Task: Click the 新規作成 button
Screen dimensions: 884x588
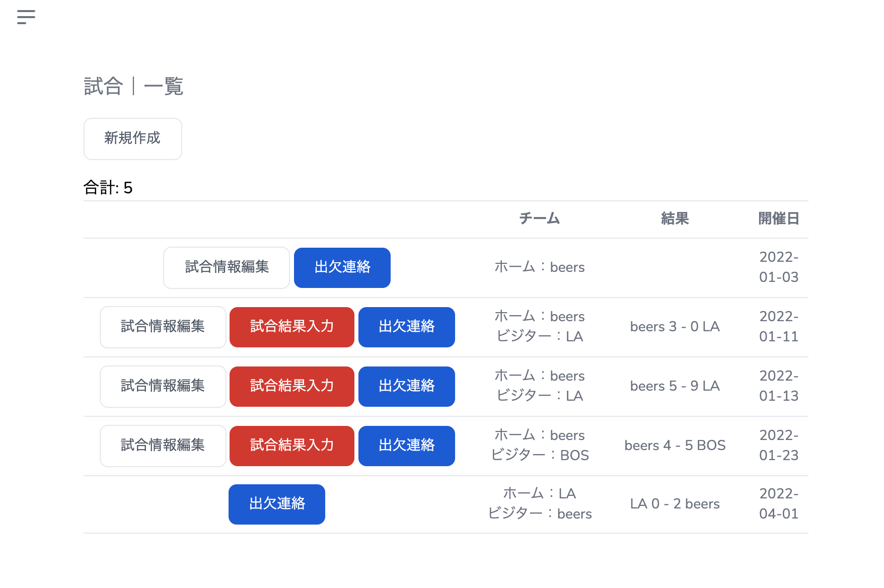Action: tap(132, 138)
